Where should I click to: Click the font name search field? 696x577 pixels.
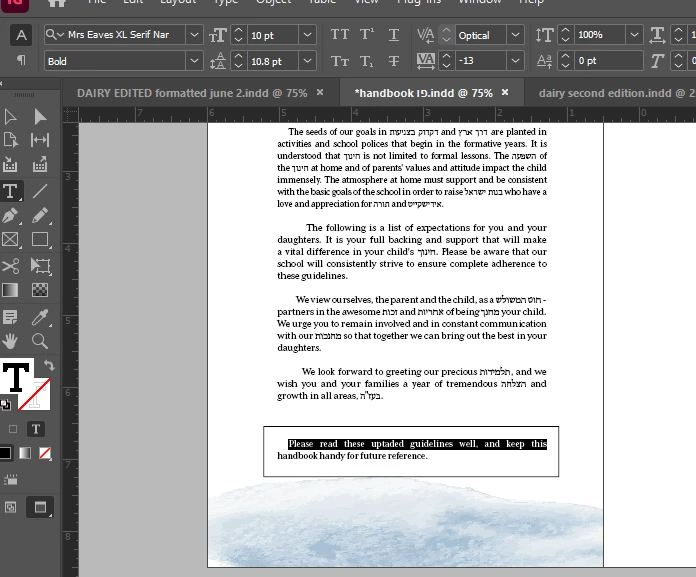click(115, 35)
